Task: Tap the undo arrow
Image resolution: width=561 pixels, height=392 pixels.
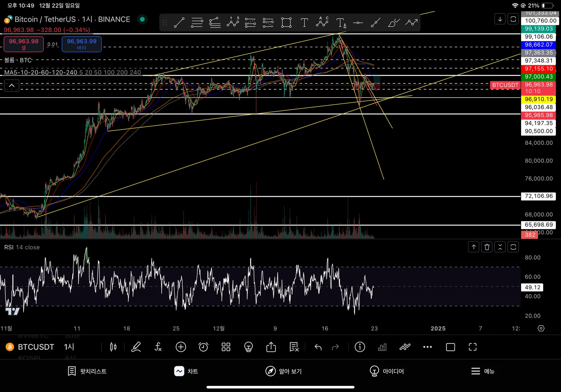Action: [x=318, y=347]
